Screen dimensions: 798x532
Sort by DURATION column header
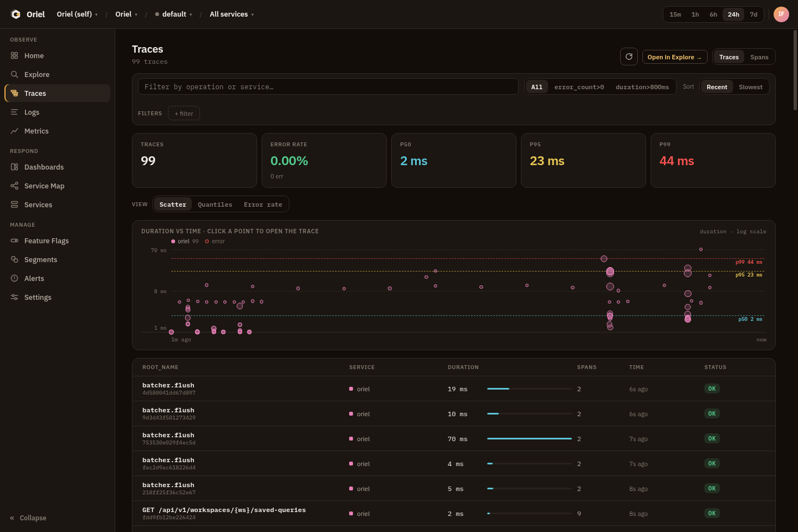(x=463, y=367)
